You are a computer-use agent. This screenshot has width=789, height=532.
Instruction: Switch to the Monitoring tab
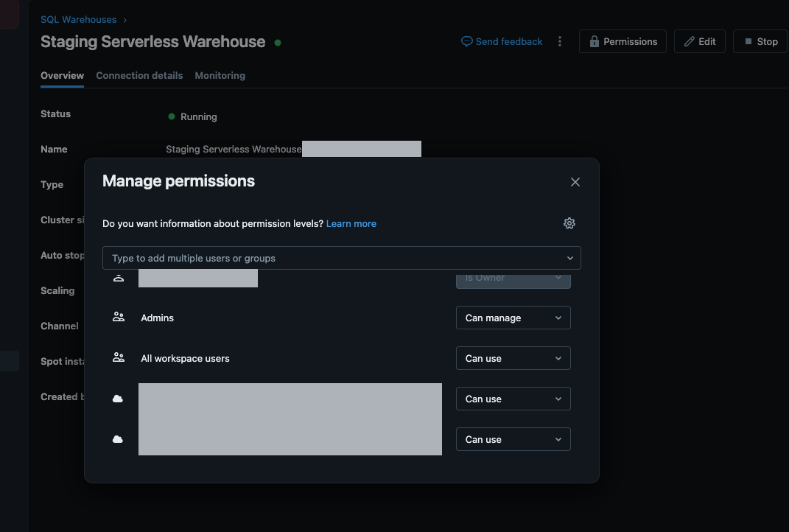pyautogui.click(x=220, y=75)
